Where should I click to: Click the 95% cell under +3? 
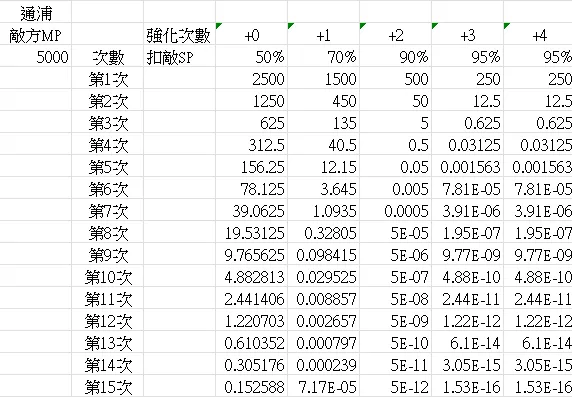[468, 56]
